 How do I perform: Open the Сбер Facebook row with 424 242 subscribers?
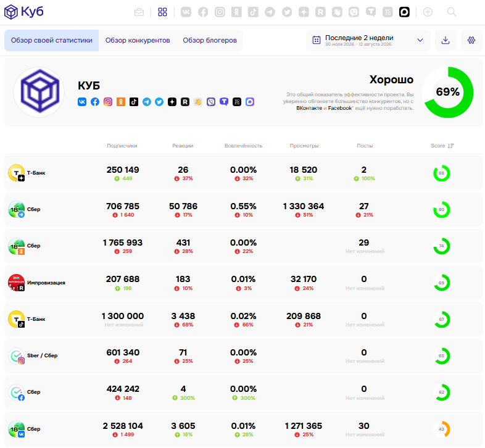point(243,392)
